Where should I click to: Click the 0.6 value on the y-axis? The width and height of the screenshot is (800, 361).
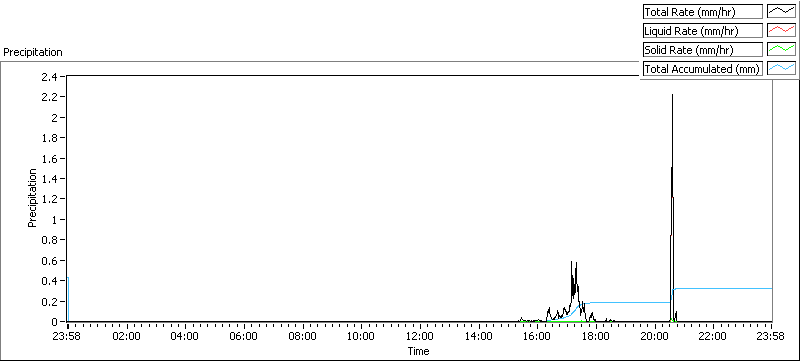coord(50,261)
